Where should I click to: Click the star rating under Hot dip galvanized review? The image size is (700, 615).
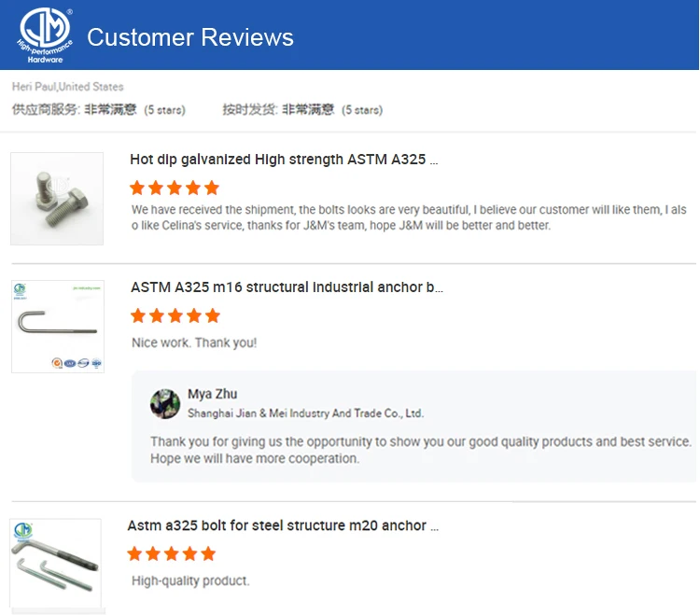pos(175,188)
